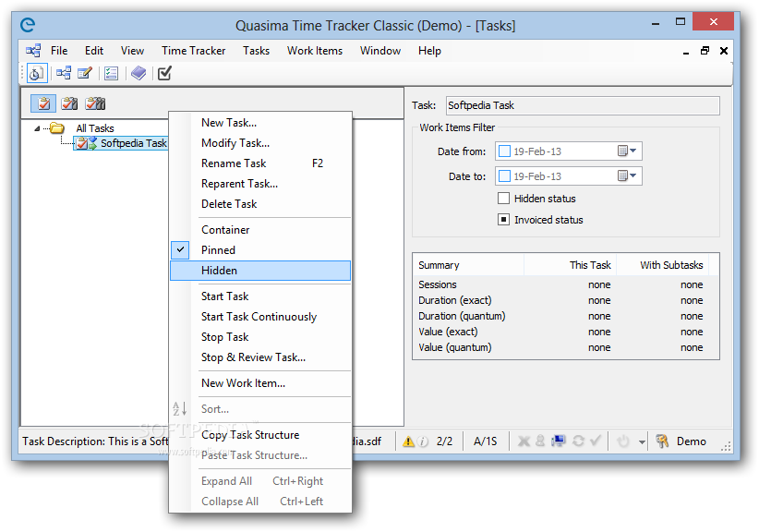Open the power icon dropdown arrow in status bar

pyautogui.click(x=642, y=441)
